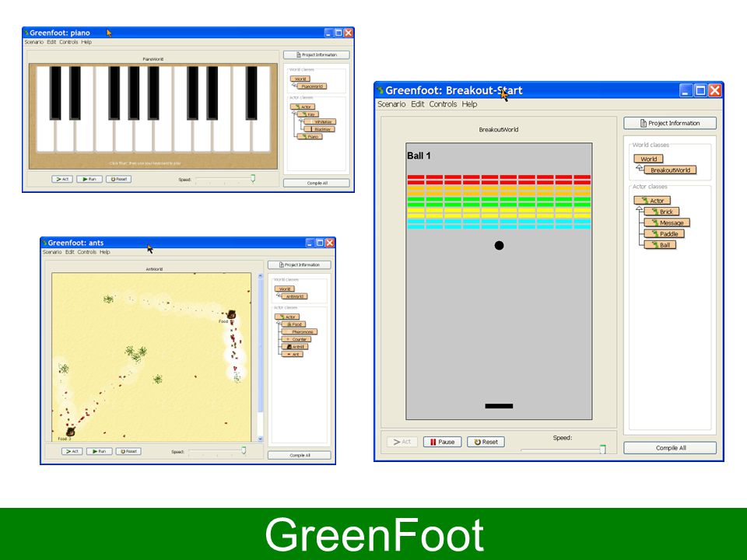Viewport: 747px width, 560px height.
Task: Click Project Information in ants window
Action: 299,264
